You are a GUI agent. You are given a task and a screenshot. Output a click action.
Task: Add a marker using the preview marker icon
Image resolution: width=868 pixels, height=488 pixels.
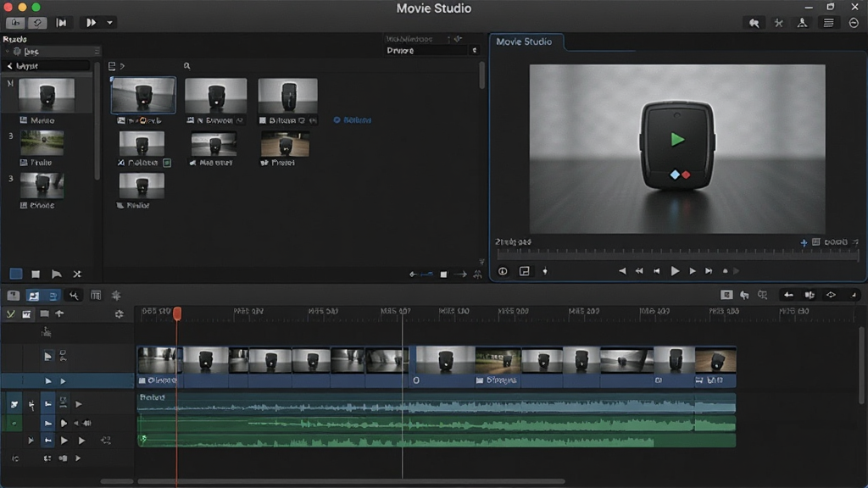[545, 271]
